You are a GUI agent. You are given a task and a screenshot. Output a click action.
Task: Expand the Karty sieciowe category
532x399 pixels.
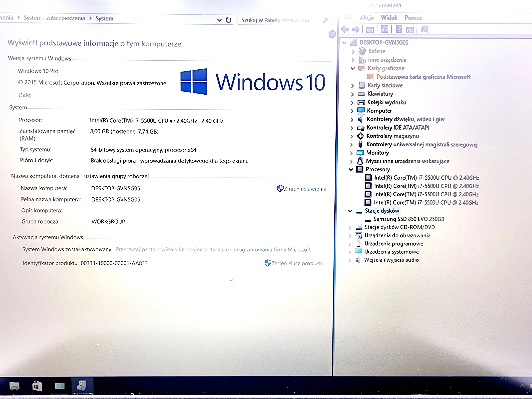coord(352,86)
